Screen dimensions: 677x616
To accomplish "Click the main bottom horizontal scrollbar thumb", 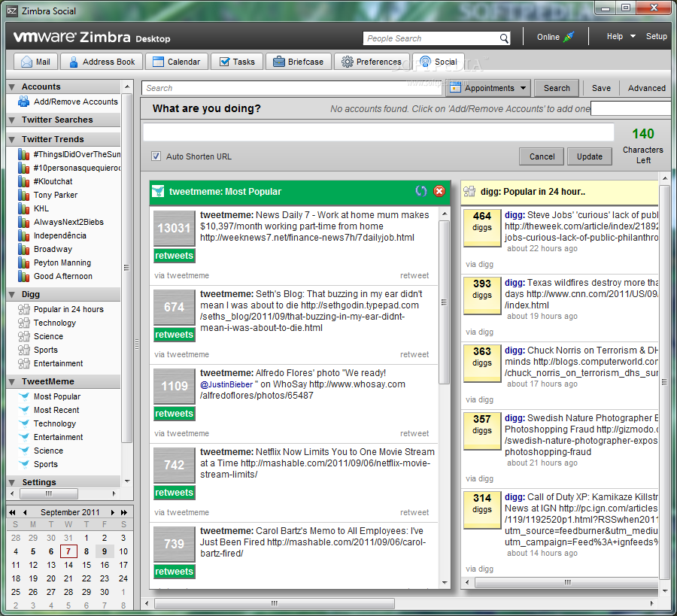I will [274, 603].
